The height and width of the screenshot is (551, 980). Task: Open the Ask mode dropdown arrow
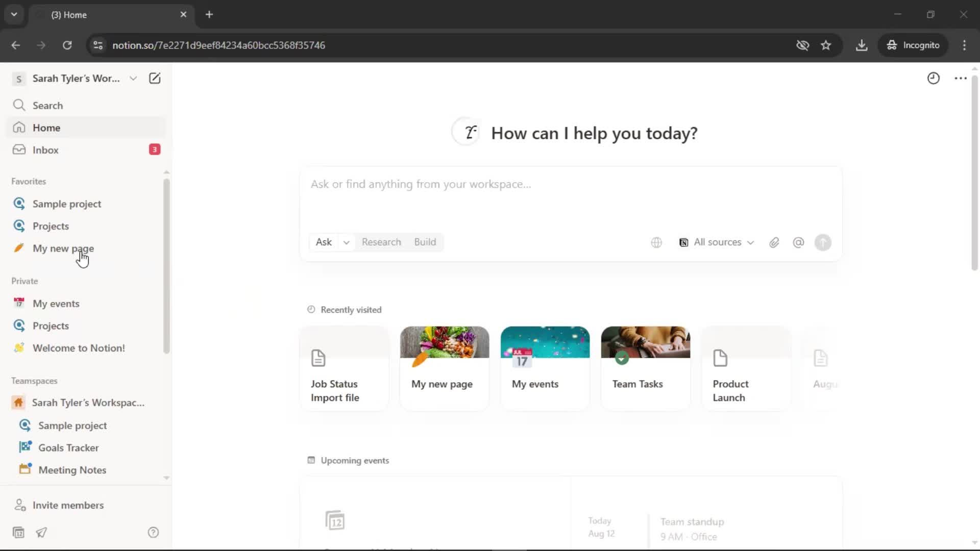click(346, 242)
